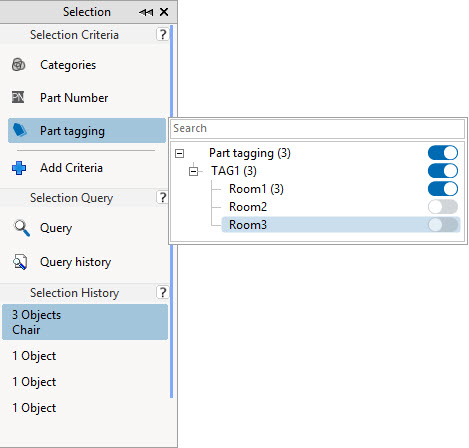Click the blue plus Add Criteria icon
This screenshot has width=469, height=448.
point(19,168)
